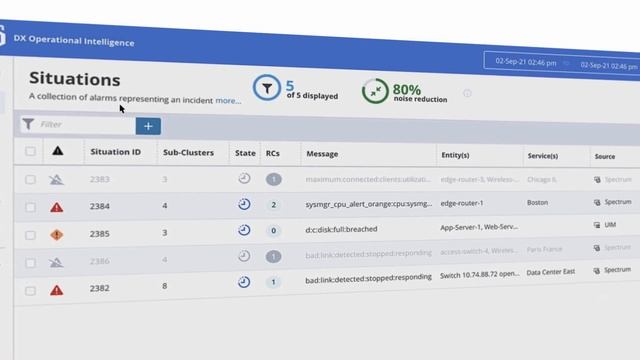Toggle the select-all checkbox in table header
This screenshot has height=360, width=640.
(30, 151)
